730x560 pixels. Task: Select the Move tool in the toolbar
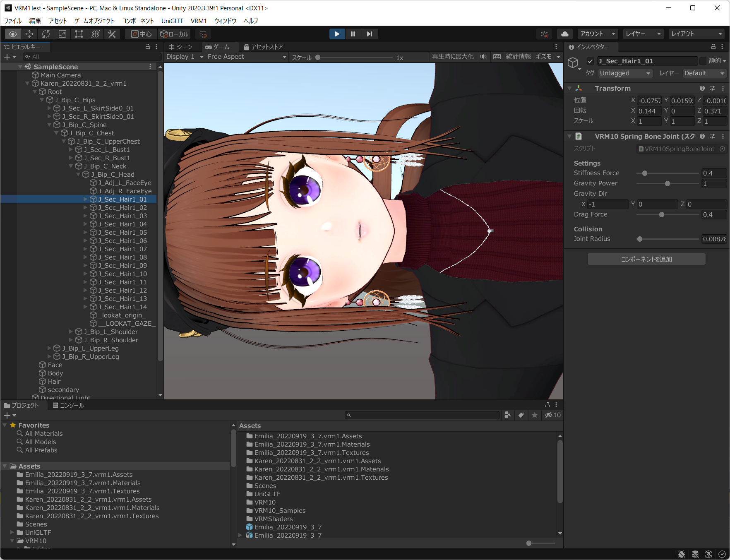pyautogui.click(x=29, y=34)
